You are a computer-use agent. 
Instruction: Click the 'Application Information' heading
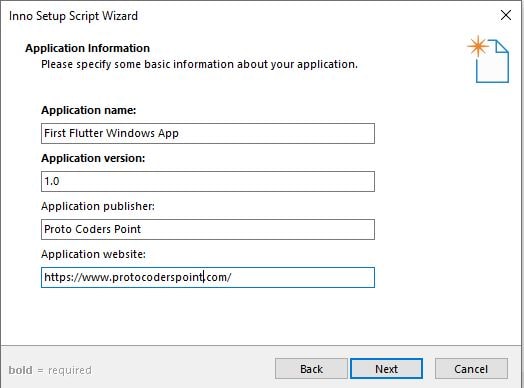point(88,48)
